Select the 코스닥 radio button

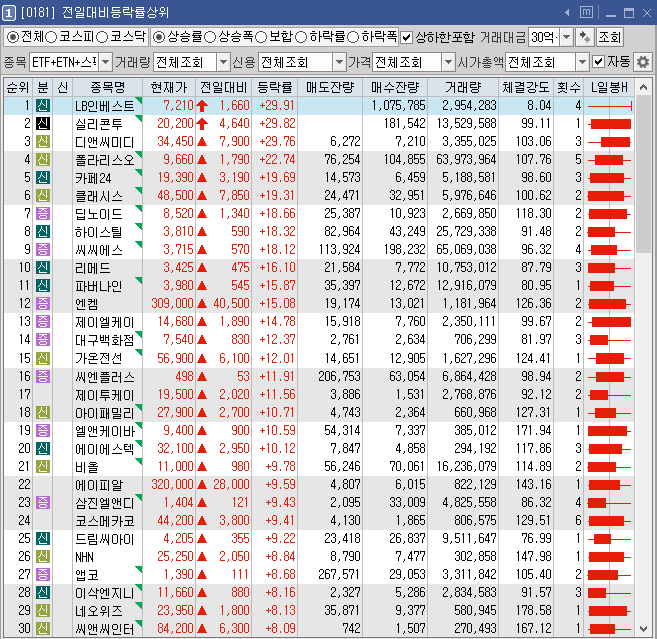[102, 37]
